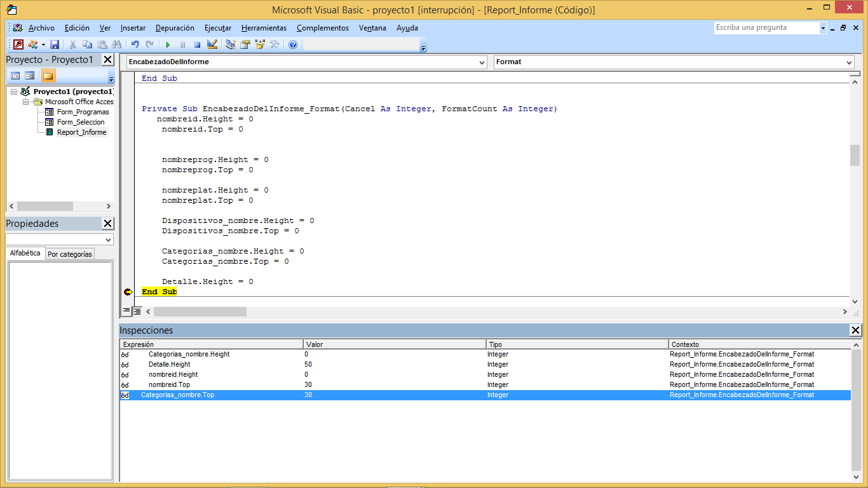Save the project with the floppy icon
The width and height of the screenshot is (868, 488).
point(55,44)
